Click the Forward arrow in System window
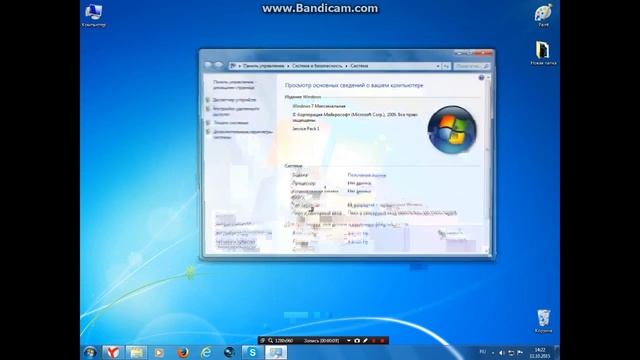Screen dimensions: 640x360 coord(218,65)
